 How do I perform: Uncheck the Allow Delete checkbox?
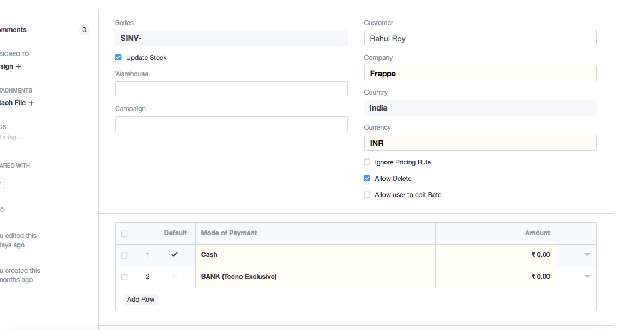[367, 178]
